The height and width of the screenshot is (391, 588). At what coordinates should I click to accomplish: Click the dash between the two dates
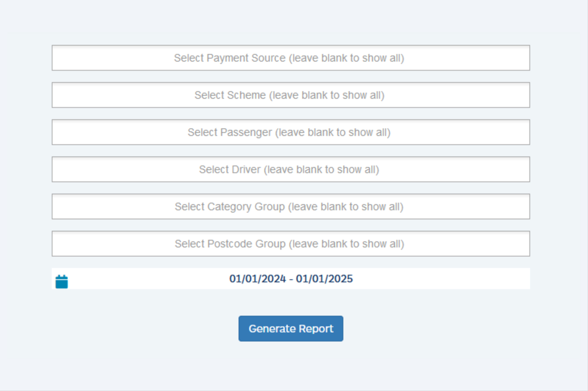[x=291, y=279]
